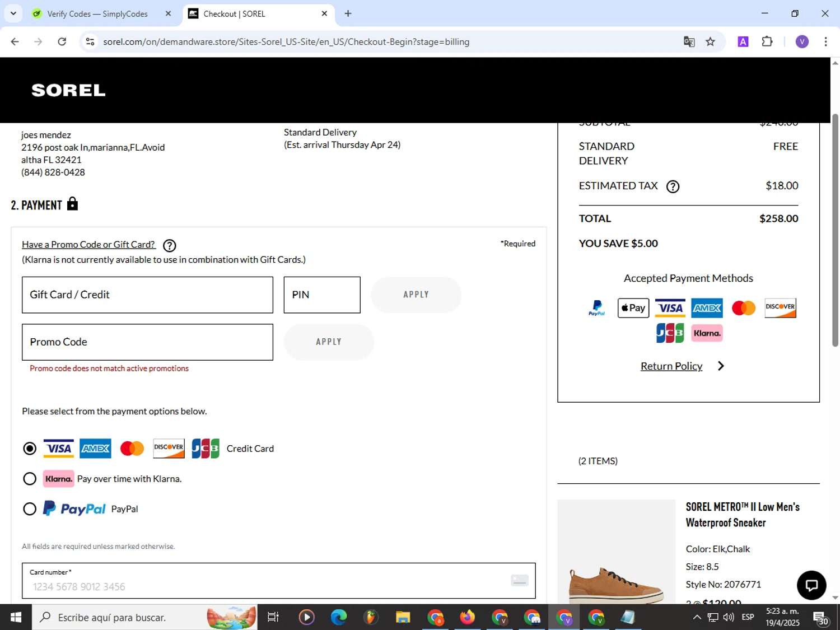Image resolution: width=840 pixels, height=630 pixels.
Task: Open SOREL Metro II Low sneaker product link
Action: [x=743, y=515]
